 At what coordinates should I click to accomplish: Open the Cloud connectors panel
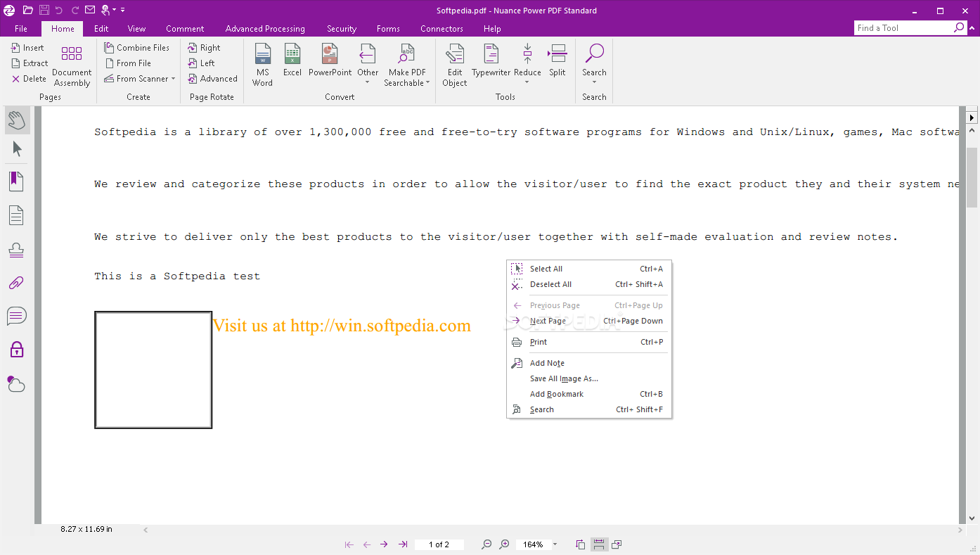[x=15, y=383]
